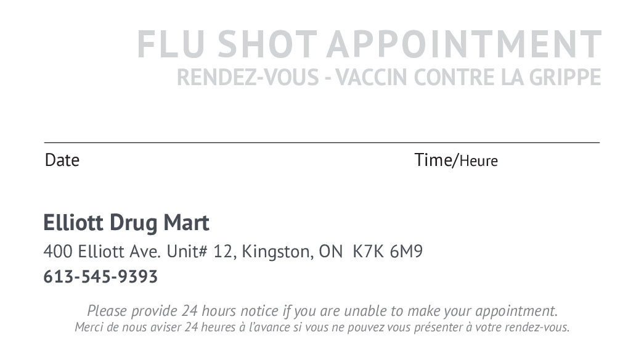Click the Date label
The height and width of the screenshot is (364, 644).
[x=62, y=160]
